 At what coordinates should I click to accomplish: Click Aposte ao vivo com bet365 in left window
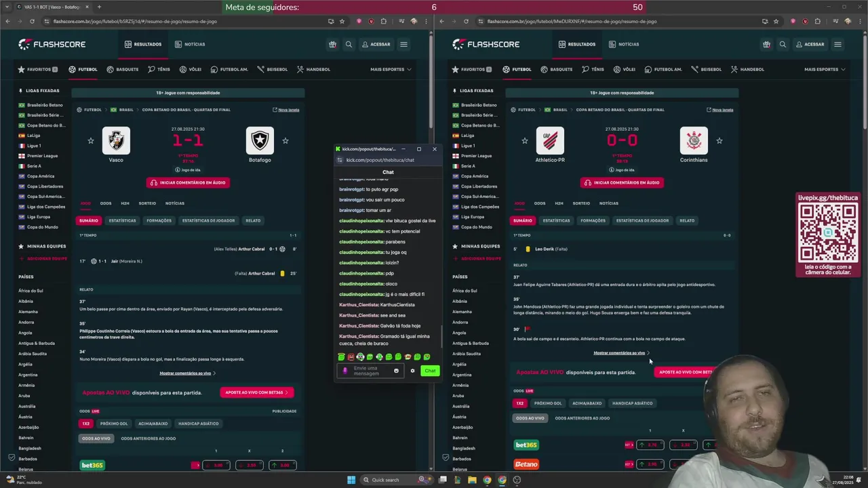[256, 392]
